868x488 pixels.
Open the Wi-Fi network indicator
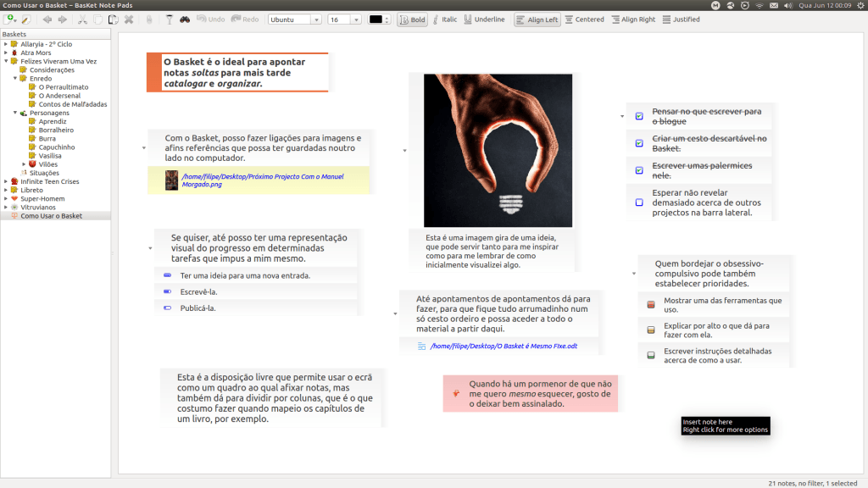[x=759, y=6]
